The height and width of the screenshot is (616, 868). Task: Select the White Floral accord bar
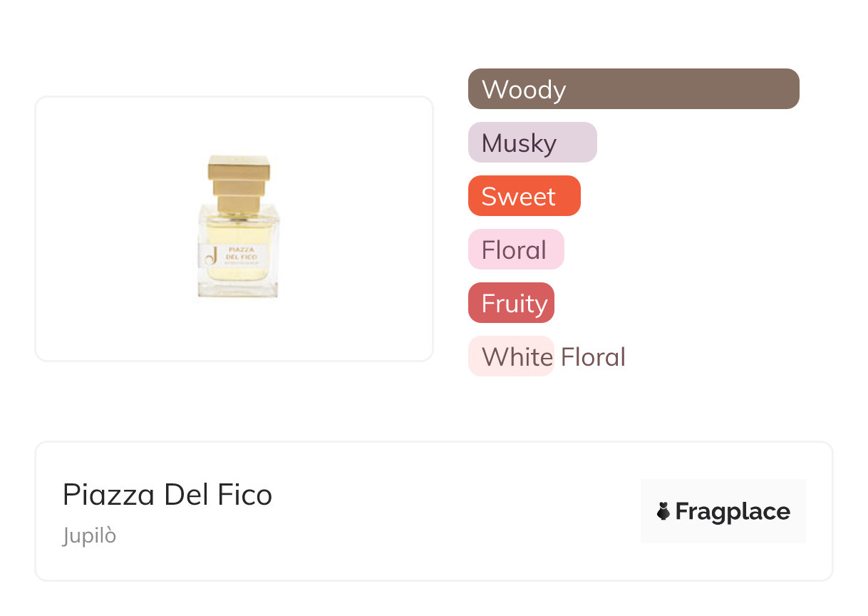point(510,356)
